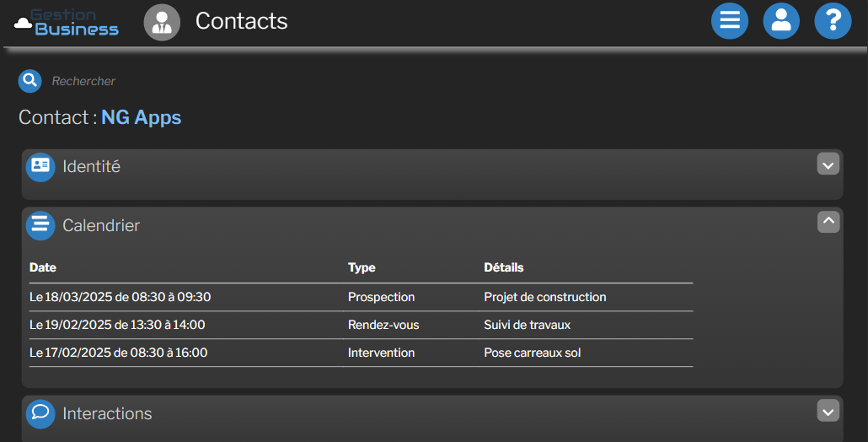
Task: Click the help question mark icon
Action: [x=833, y=21]
